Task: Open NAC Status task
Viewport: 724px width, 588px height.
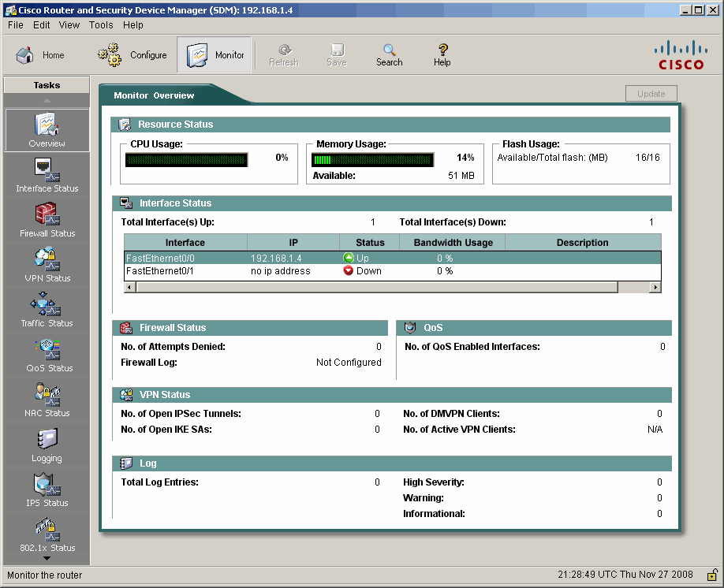Action: pos(47,400)
